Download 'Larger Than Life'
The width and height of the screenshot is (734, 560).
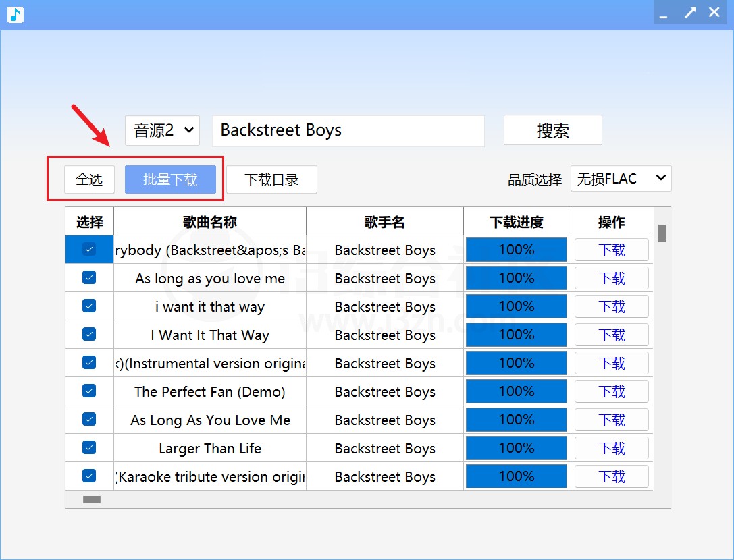(611, 448)
